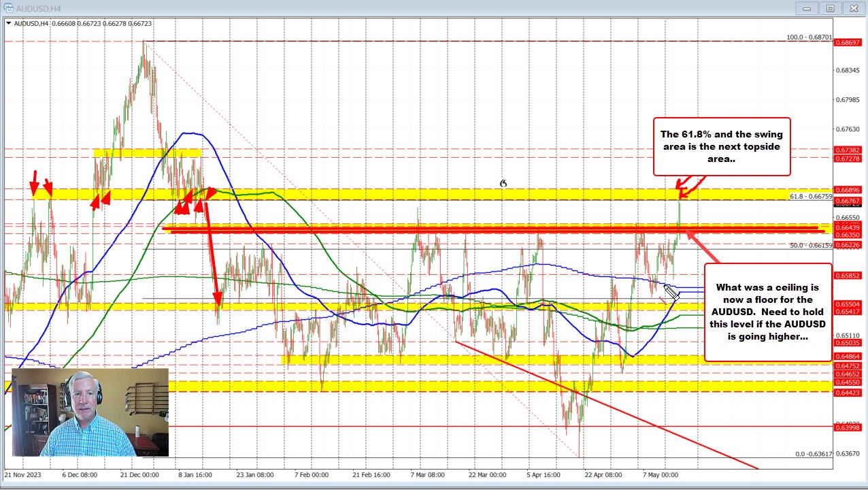
Task: Click the topside area callout box
Action: click(x=722, y=146)
